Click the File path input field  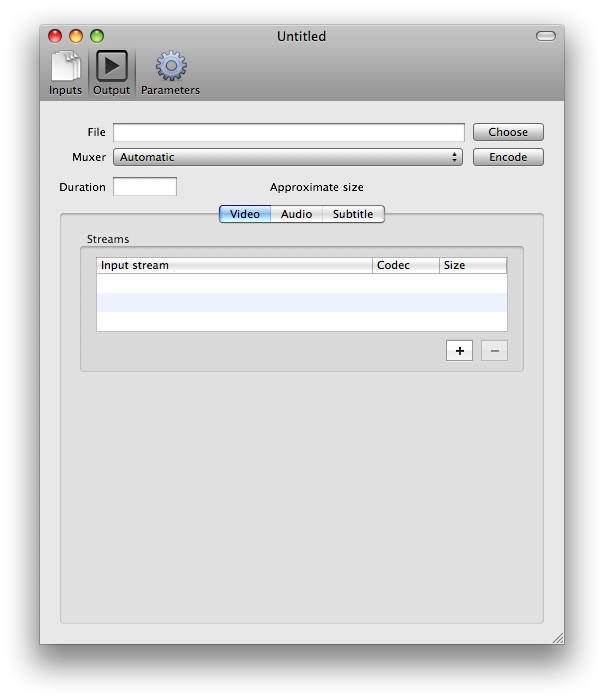coord(289,132)
